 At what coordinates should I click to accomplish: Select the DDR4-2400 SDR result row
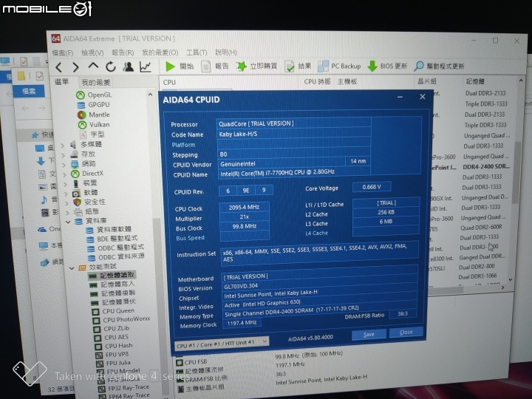(486, 166)
